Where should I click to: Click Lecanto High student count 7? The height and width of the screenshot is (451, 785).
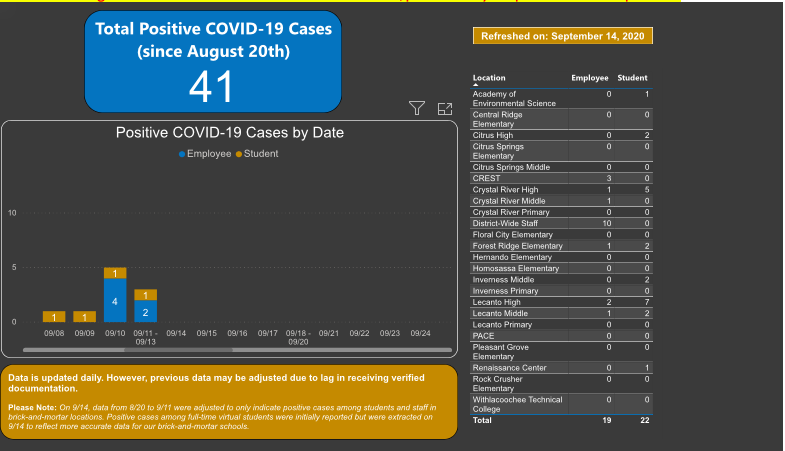click(x=647, y=302)
